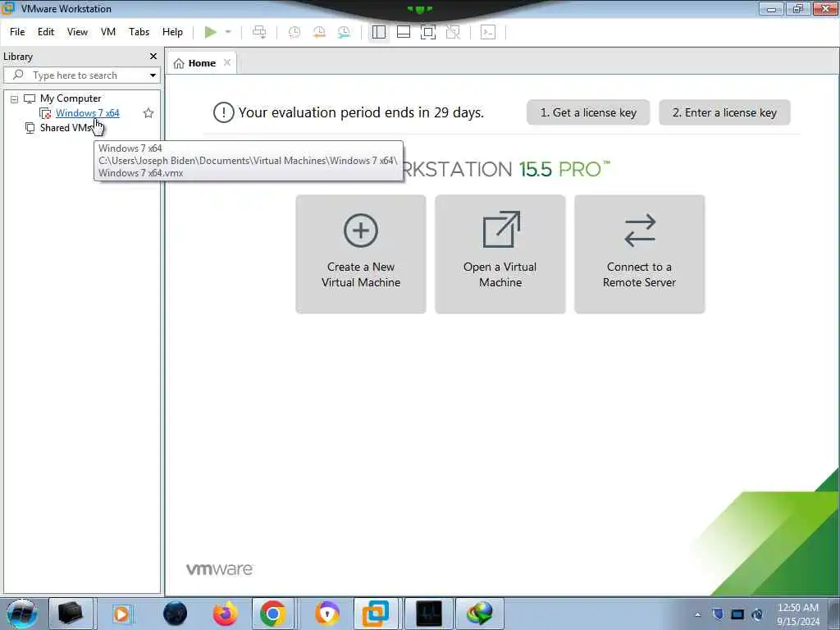This screenshot has width=840, height=630.
Task: Click Enter a license key button
Action: click(724, 112)
